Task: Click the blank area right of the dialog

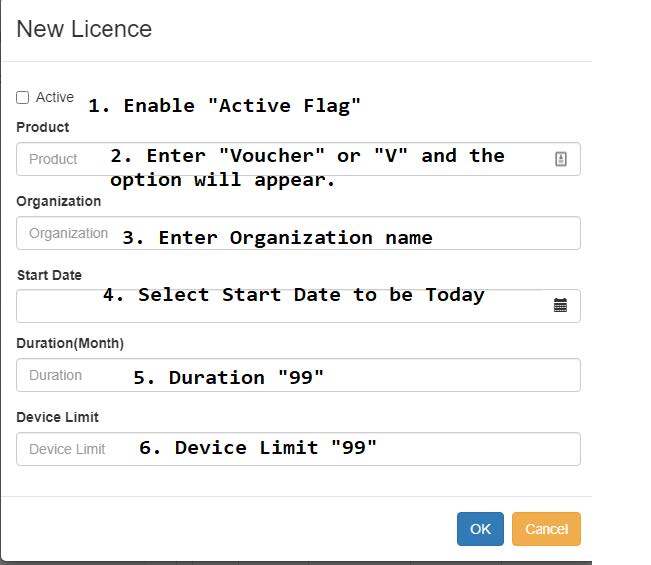Action: point(621,282)
